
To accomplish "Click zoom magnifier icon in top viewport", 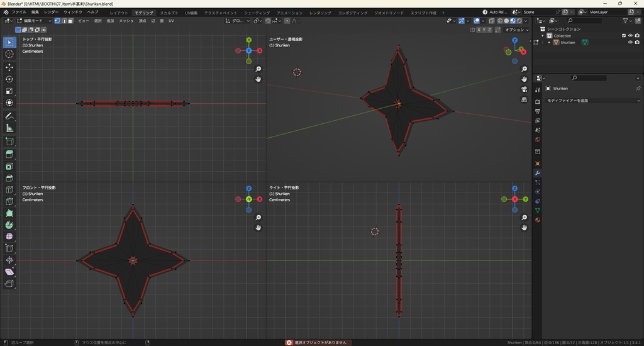I will (x=258, y=69).
